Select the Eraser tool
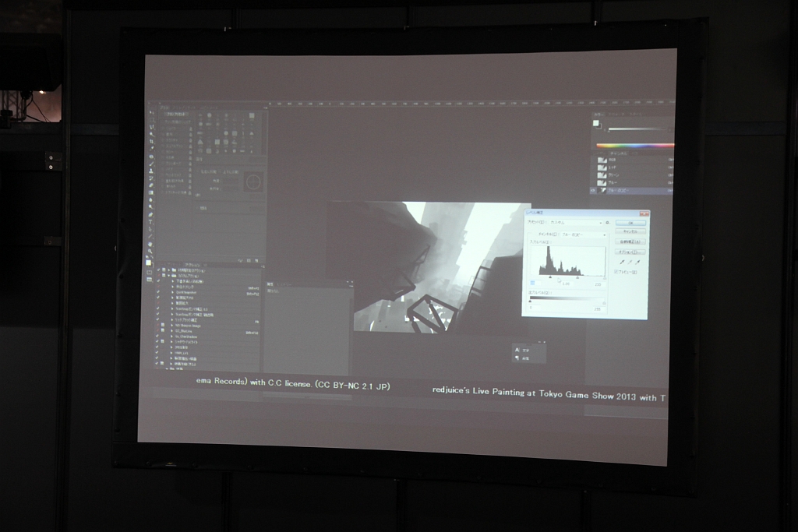Image resolution: width=798 pixels, height=532 pixels. pos(151,185)
